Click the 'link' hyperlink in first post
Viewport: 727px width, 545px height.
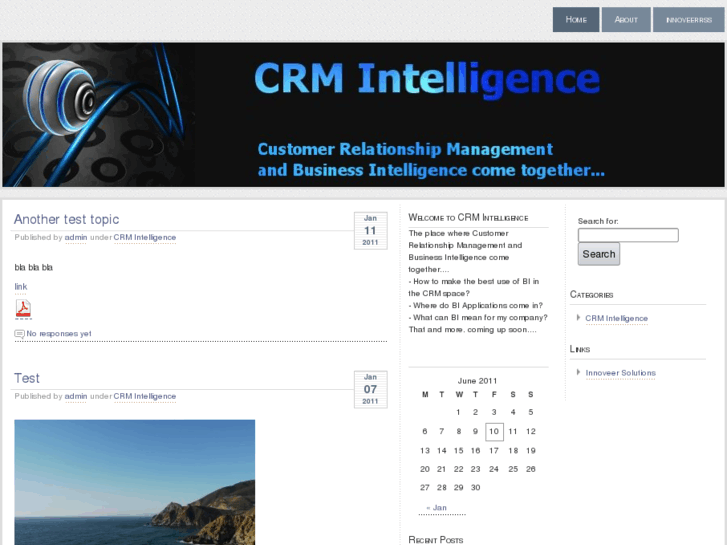tap(21, 287)
